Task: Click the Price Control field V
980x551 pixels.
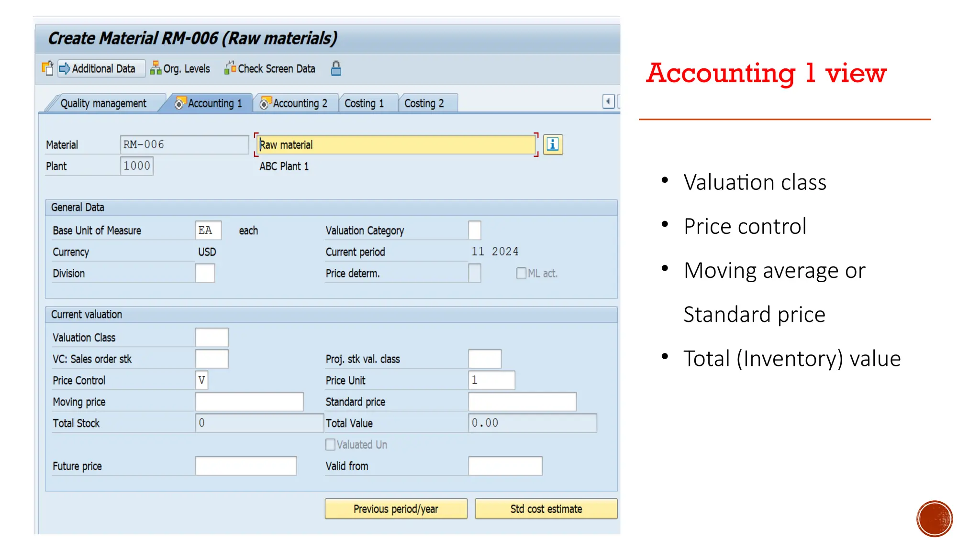Action: pyautogui.click(x=201, y=380)
